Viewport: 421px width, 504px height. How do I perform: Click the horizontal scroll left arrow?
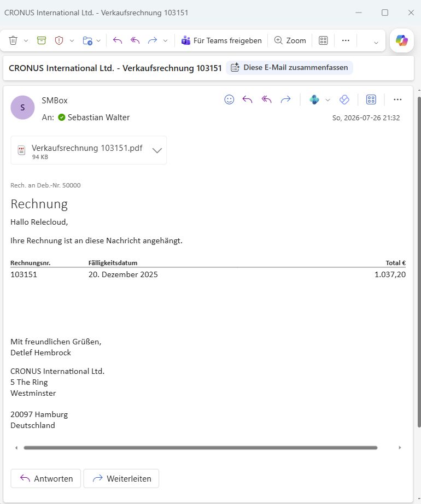[16, 448]
